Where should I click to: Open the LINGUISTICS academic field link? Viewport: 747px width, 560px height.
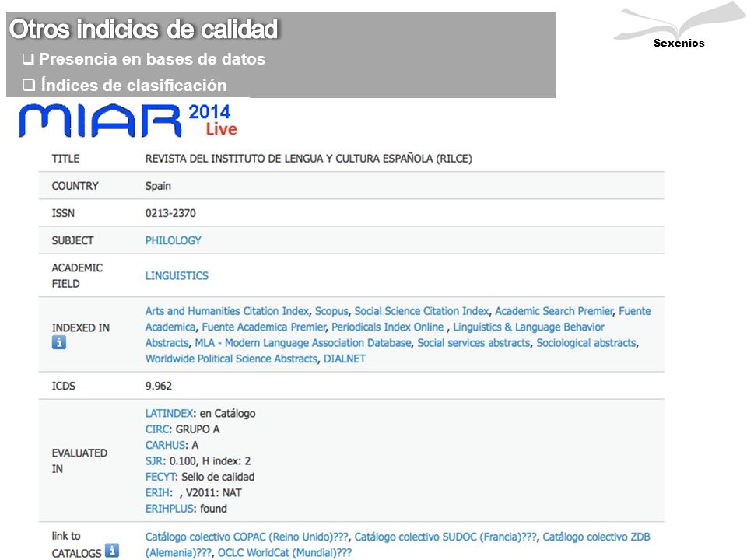[177, 275]
